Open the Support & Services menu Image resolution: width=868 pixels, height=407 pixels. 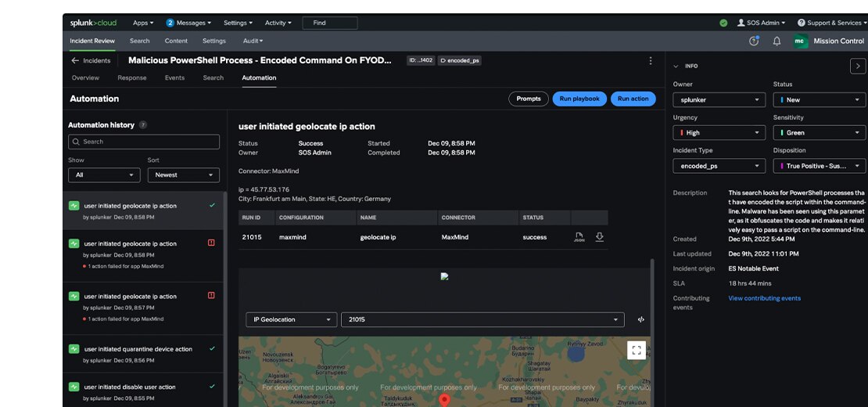coord(832,23)
